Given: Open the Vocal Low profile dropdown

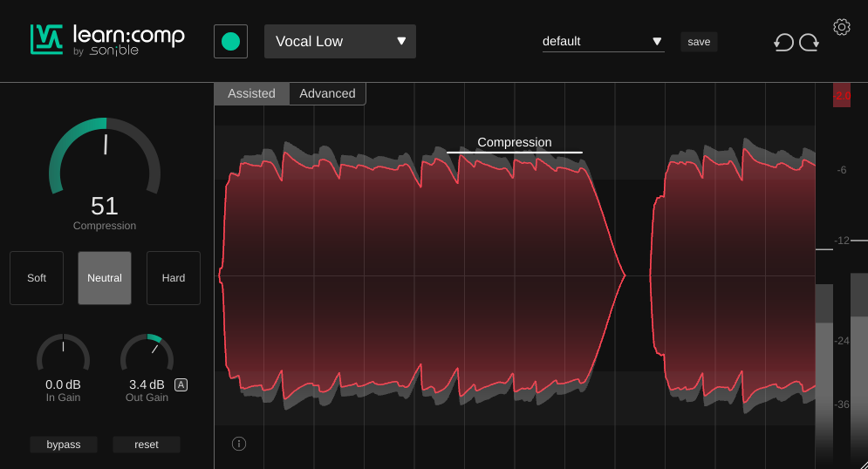Looking at the screenshot, I should click(340, 42).
